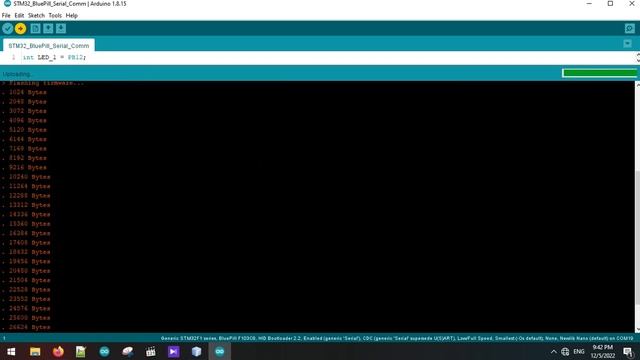Click the console vertical scrollbar

pyautogui.click(x=638, y=237)
